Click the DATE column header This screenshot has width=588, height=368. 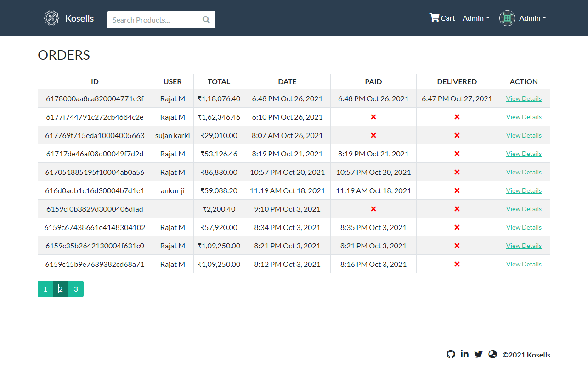tap(287, 81)
